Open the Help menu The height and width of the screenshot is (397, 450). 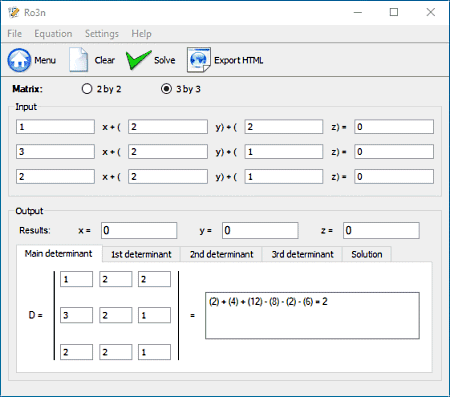coord(141,34)
